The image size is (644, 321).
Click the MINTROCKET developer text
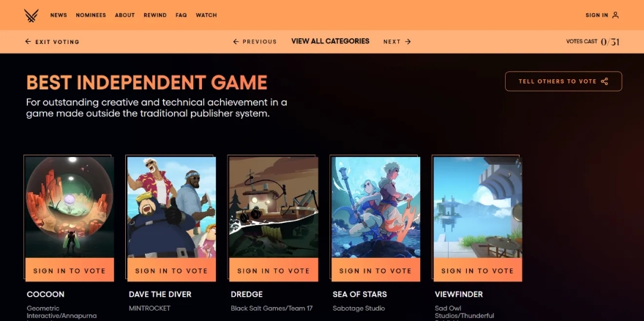(149, 309)
